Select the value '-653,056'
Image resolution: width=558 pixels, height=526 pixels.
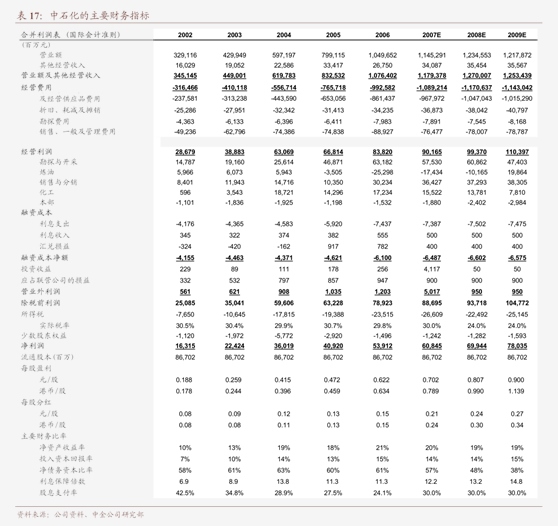333,99
